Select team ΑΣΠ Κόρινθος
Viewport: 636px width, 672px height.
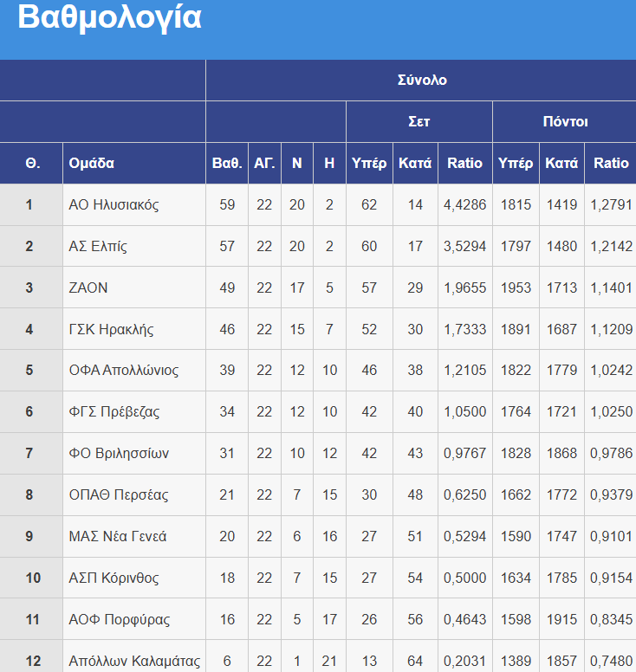point(114,578)
